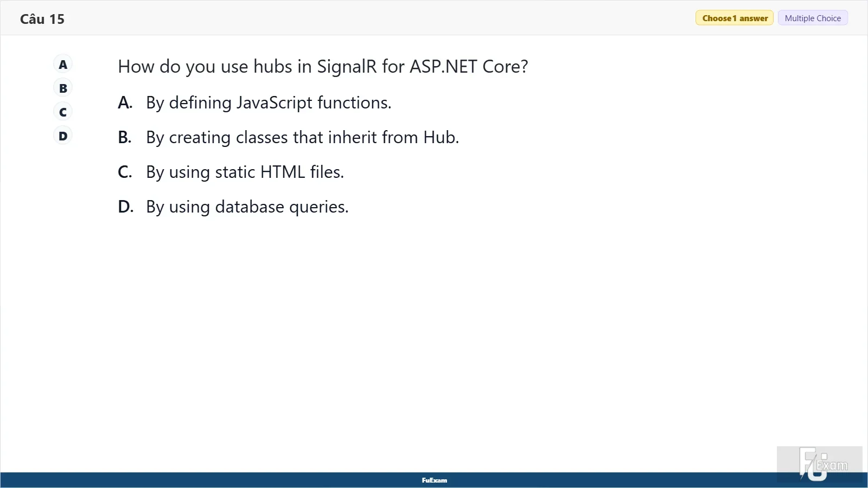The image size is (868, 488).
Task: Select answer circle C in left column
Action: (63, 112)
